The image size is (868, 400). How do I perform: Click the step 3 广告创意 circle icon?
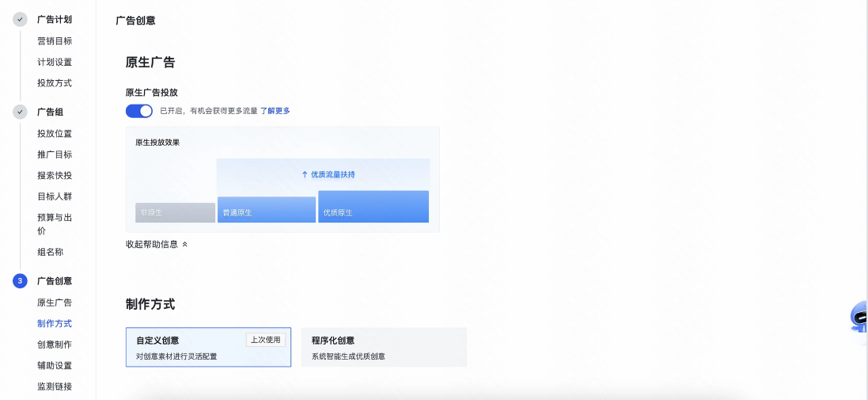(x=20, y=281)
